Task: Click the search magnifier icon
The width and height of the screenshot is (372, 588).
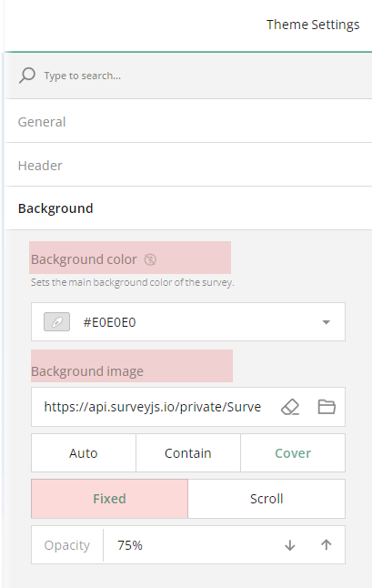Action: click(27, 76)
